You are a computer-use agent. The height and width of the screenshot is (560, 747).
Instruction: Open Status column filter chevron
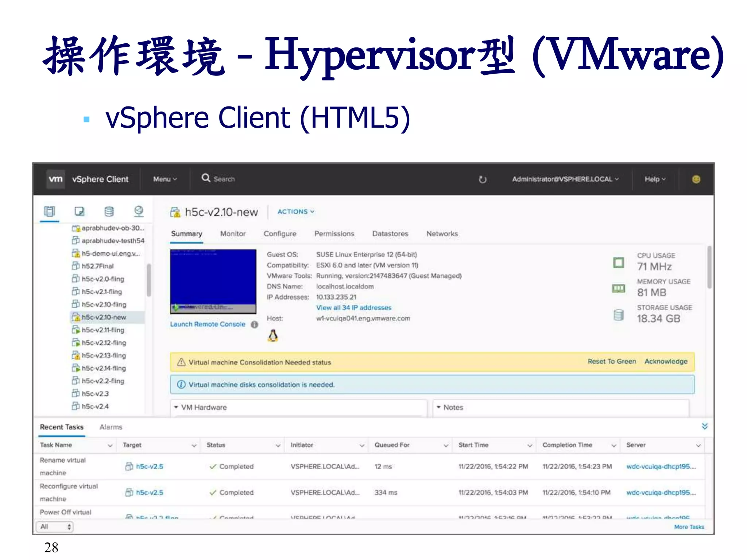[x=278, y=446]
